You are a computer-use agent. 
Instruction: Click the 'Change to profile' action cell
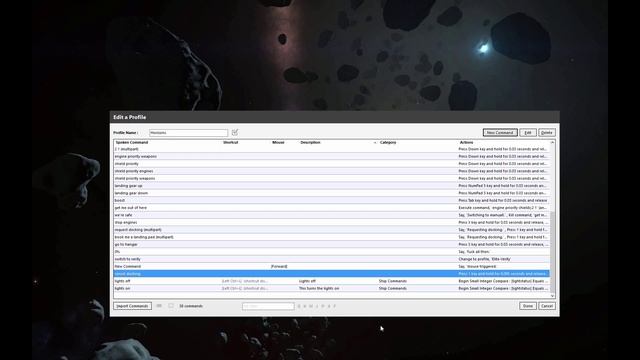click(484, 259)
